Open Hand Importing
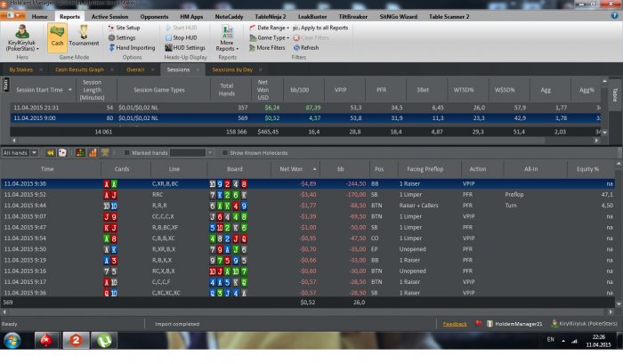Viewport: 623px width, 364px height. (x=132, y=48)
